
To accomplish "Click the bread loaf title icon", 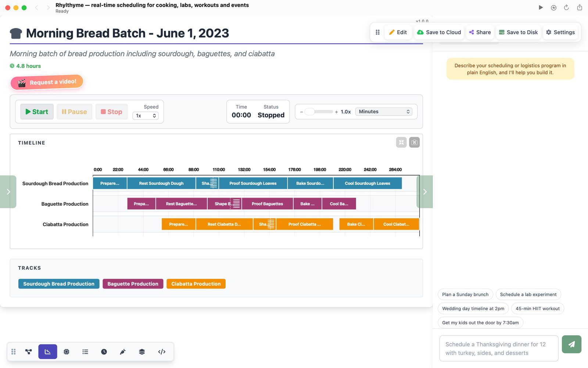I will coord(16,33).
